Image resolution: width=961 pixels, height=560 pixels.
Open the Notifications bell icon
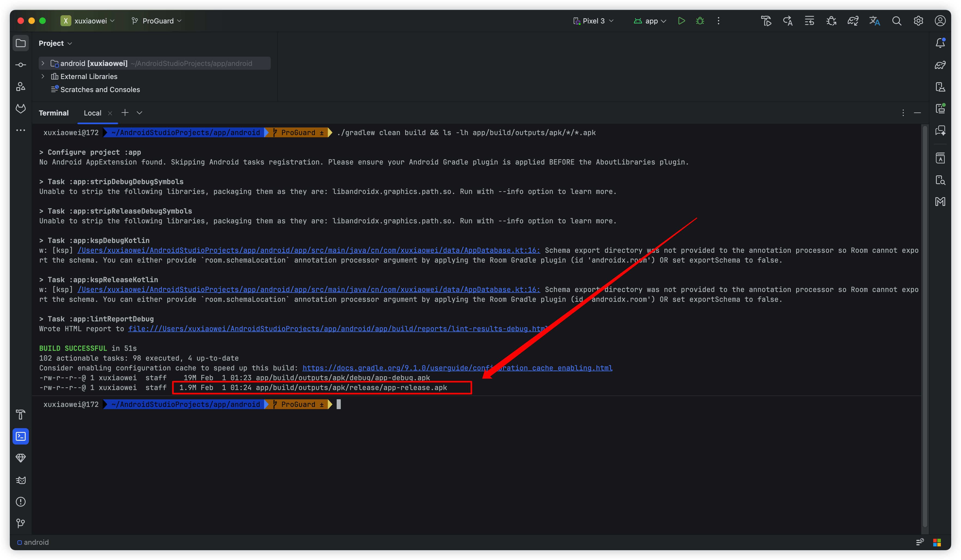pyautogui.click(x=940, y=43)
